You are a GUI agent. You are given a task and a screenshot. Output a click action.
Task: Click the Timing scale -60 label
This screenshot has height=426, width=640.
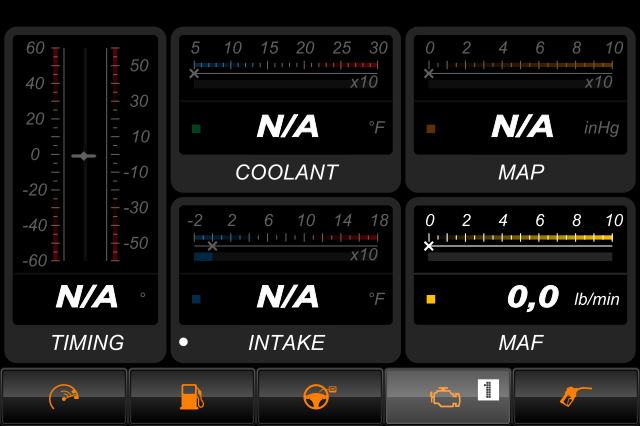point(35,260)
